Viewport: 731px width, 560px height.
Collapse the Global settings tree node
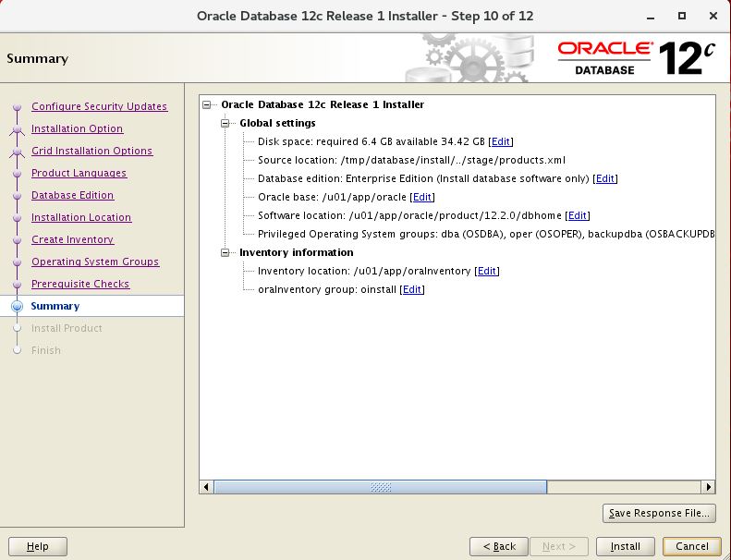(x=225, y=124)
